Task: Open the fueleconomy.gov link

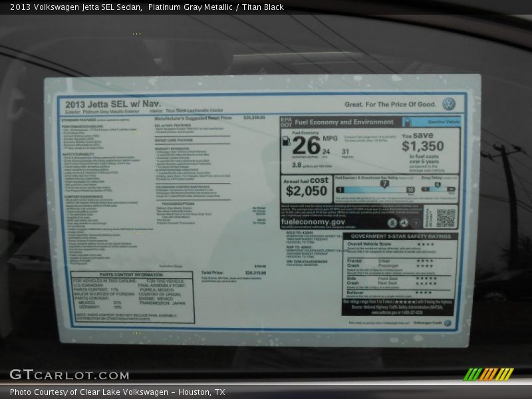Action: pos(313,222)
